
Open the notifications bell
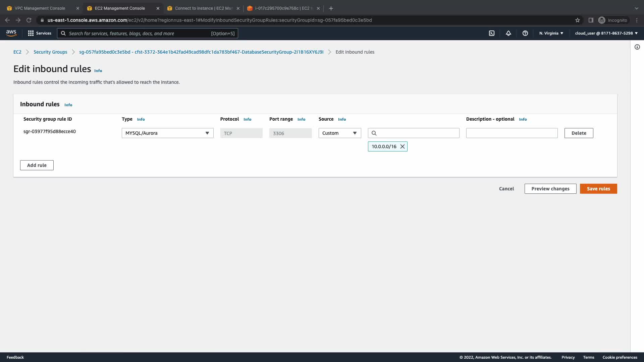tap(508, 33)
